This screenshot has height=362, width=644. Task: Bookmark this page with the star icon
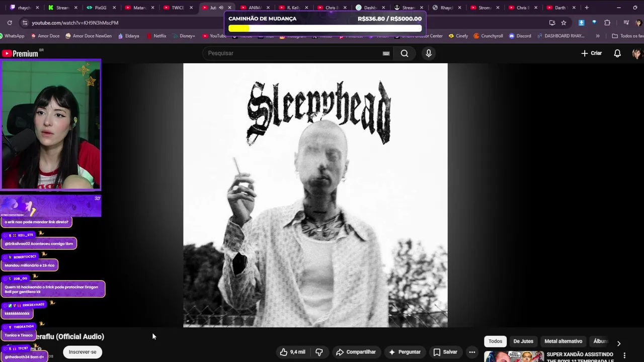(563, 23)
